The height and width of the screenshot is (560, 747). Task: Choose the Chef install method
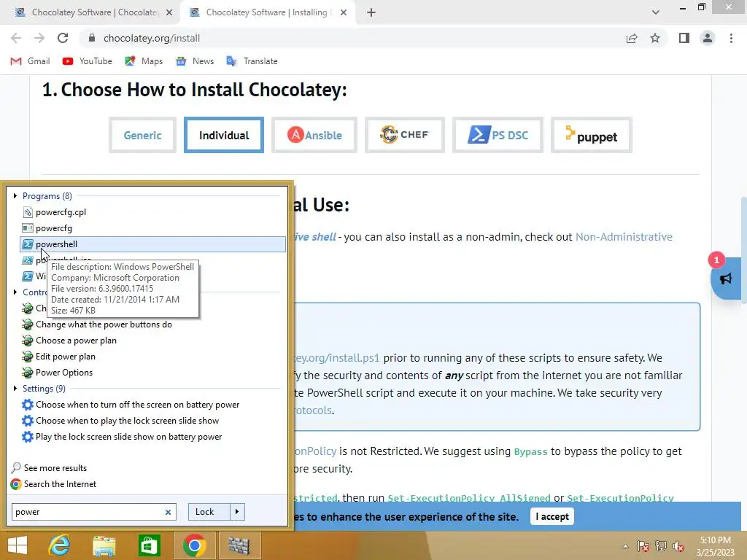coord(404,135)
